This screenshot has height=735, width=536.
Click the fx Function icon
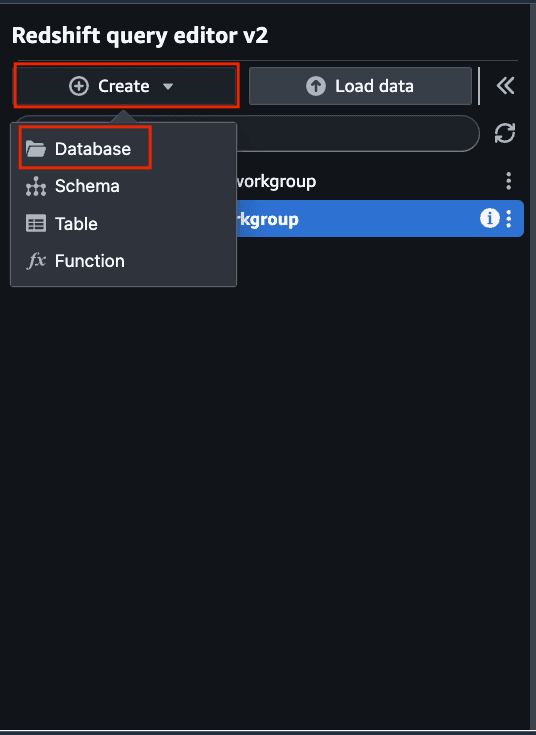[36, 260]
